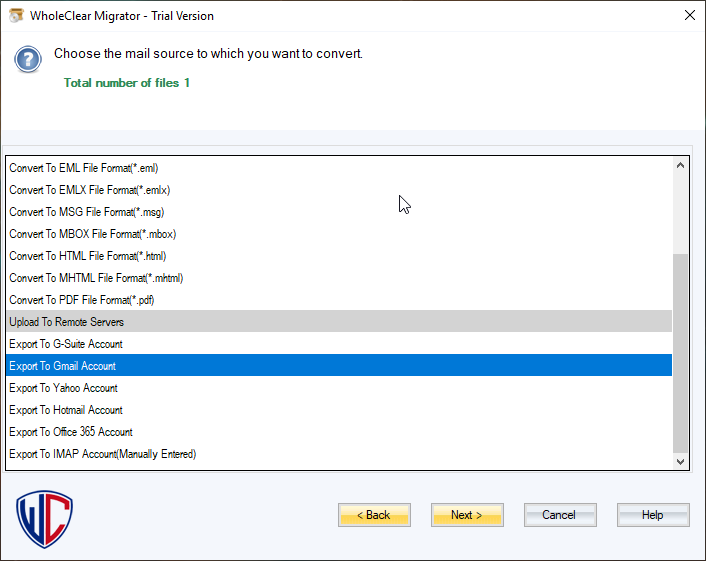This screenshot has height=561, width=706.
Task: Select Convert To EMLX File Format
Action: (87, 190)
